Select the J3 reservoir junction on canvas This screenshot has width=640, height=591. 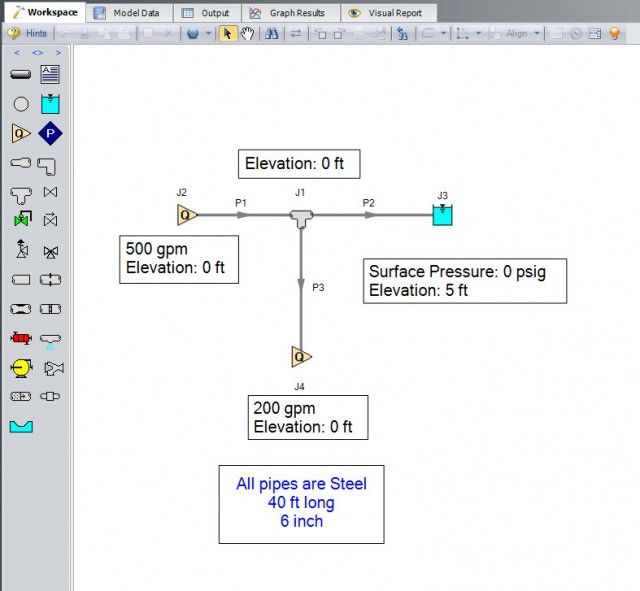pyautogui.click(x=442, y=214)
